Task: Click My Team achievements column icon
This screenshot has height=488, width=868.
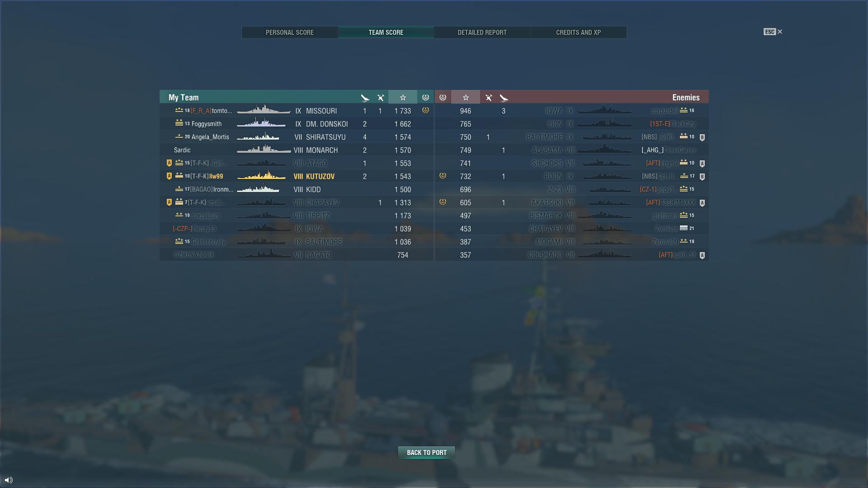Action: click(425, 98)
